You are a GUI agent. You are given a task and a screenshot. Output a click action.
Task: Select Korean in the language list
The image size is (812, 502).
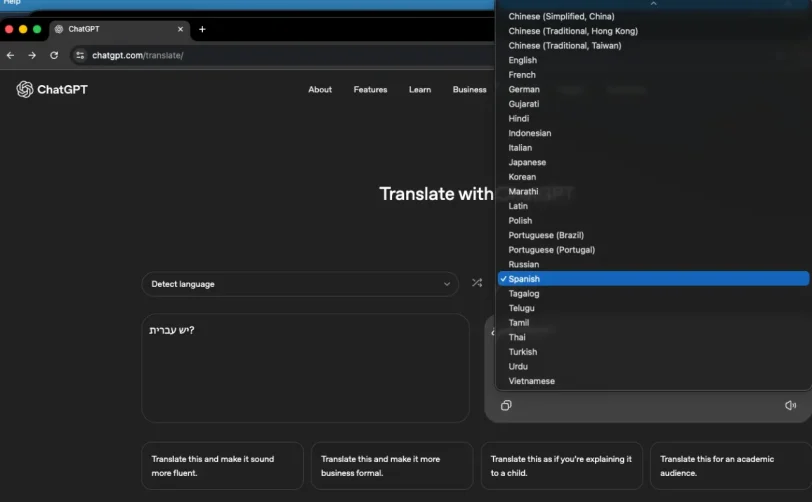(654, 177)
